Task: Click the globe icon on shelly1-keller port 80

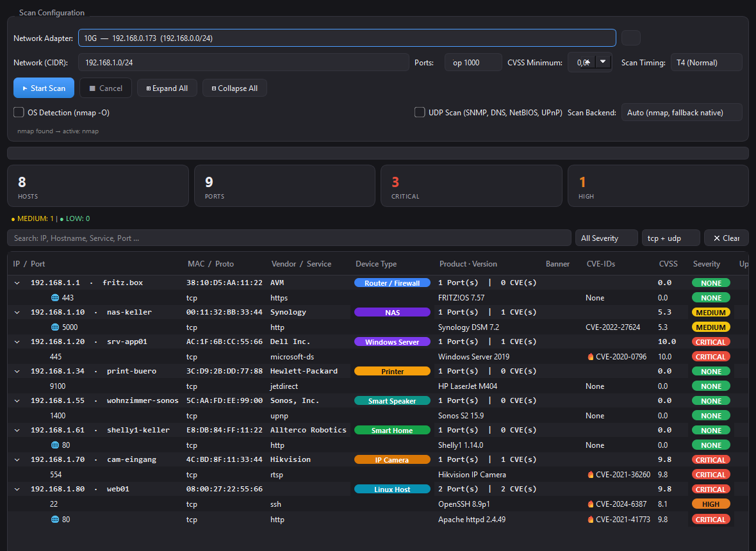Action: [55, 445]
